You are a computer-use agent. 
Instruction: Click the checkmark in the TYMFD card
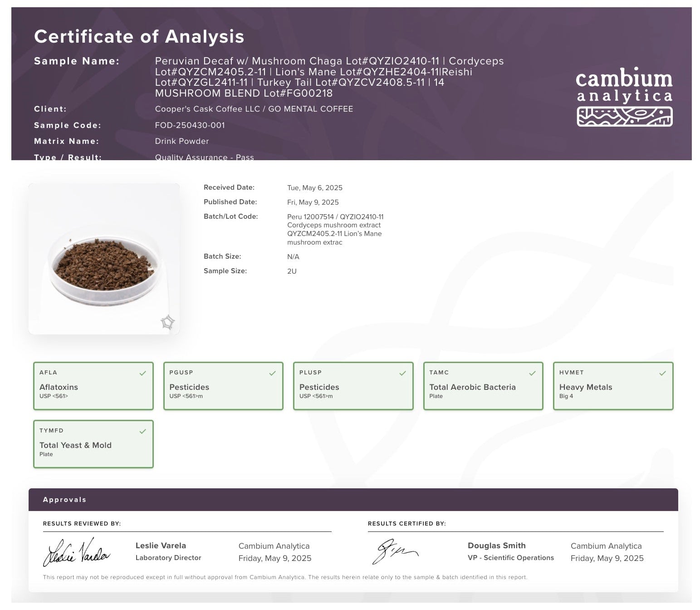(142, 432)
